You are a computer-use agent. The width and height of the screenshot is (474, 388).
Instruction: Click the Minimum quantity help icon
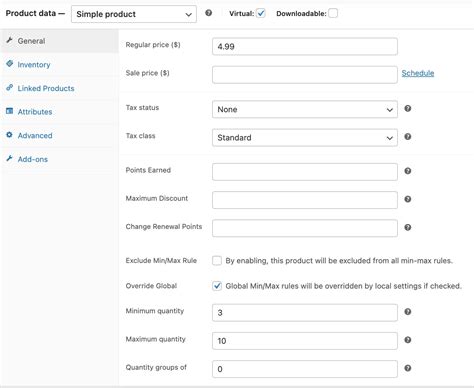(x=408, y=312)
